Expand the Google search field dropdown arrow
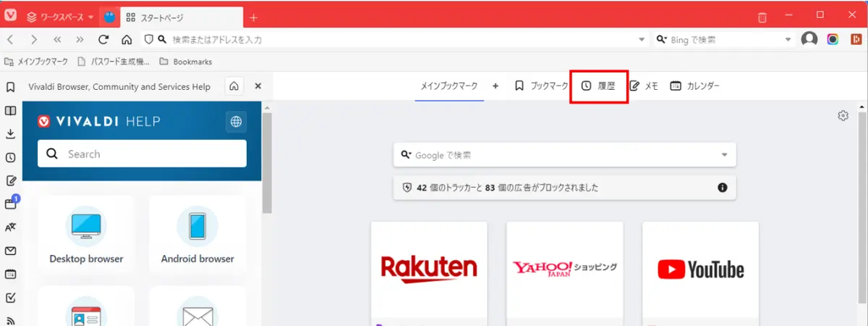The height and width of the screenshot is (326, 868). (x=724, y=155)
